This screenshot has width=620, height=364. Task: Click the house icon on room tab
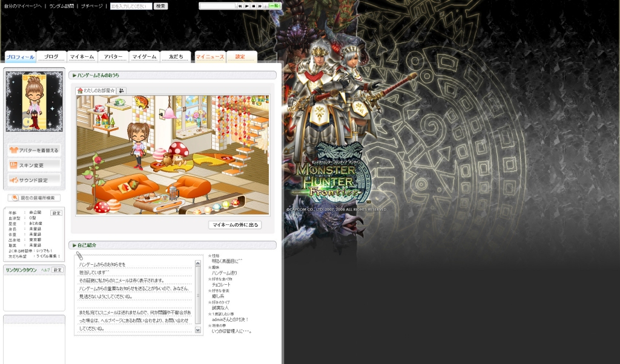(x=81, y=91)
